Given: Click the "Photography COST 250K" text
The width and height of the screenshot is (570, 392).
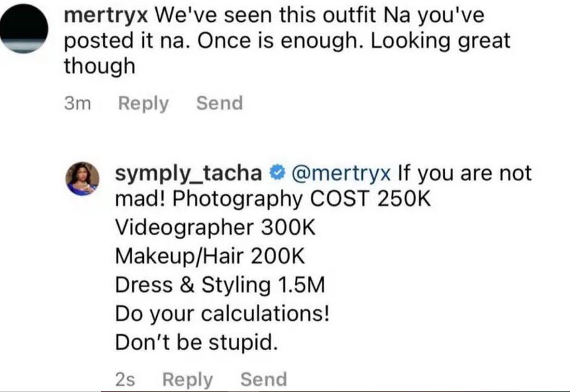Looking at the screenshot, I should [x=302, y=200].
